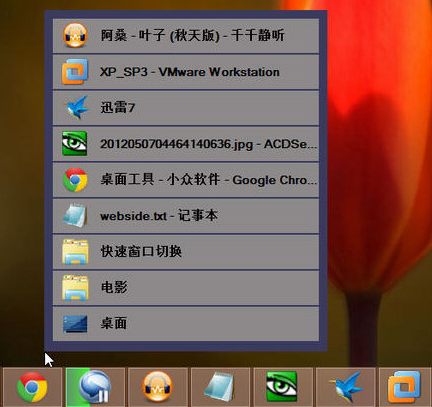Open 千千静听 headphone icon on taskbar
This screenshot has height=407, width=432.
coord(158,387)
